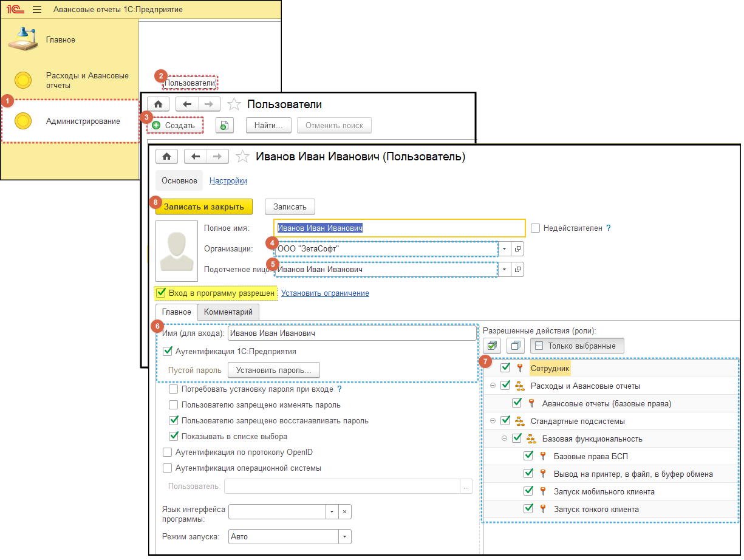This screenshot has width=744, height=560.
Task: Click the home button in the Иванов Иван Иванович form
Action: (x=166, y=156)
